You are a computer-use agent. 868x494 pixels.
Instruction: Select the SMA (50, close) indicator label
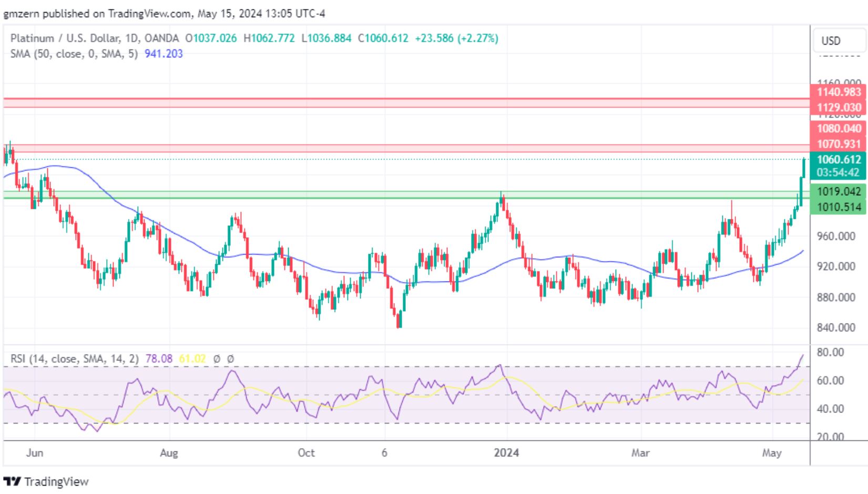[74, 54]
